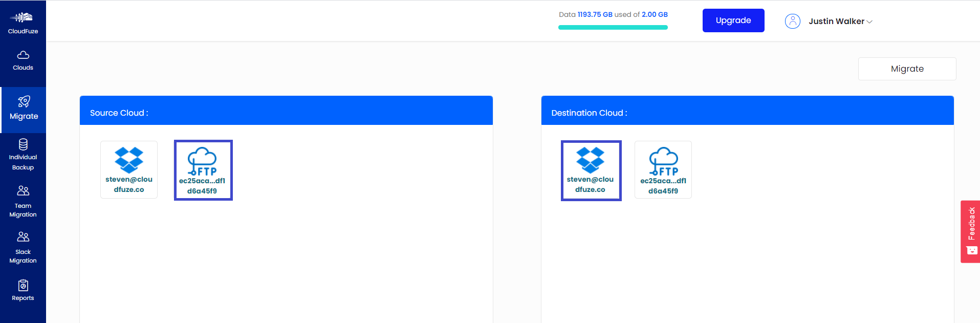Viewport: 980px width, 323px height.
Task: Open the Feedback side tab
Action: pyautogui.click(x=970, y=231)
